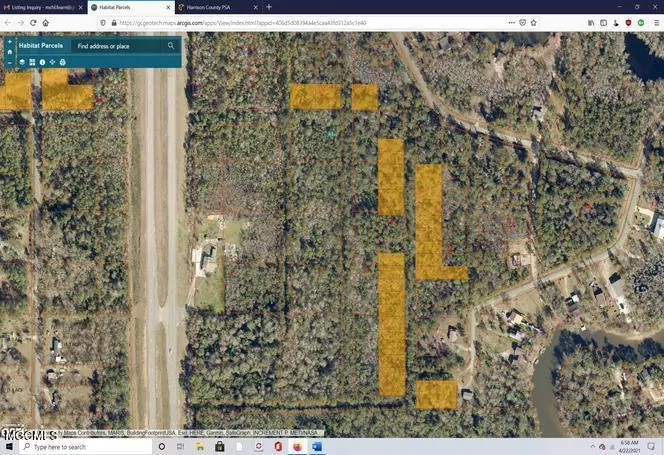Open the layer list widget
Viewport: 664px width, 455px height.
pos(22,62)
